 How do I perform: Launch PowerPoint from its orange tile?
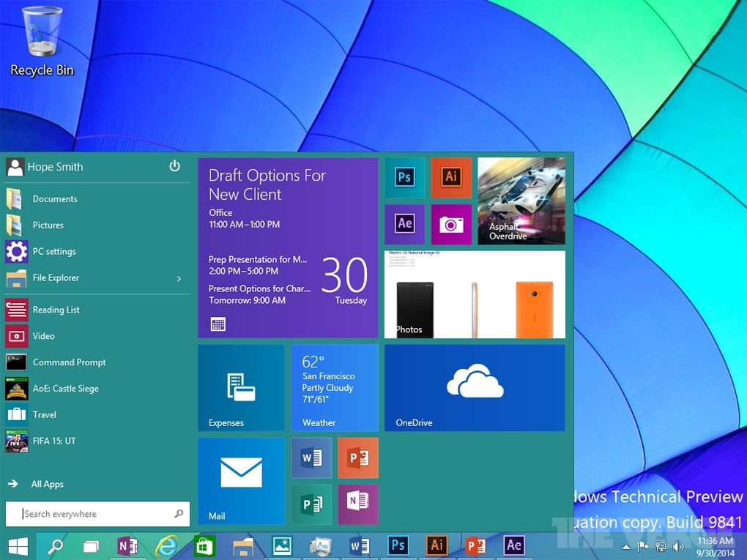[358, 458]
